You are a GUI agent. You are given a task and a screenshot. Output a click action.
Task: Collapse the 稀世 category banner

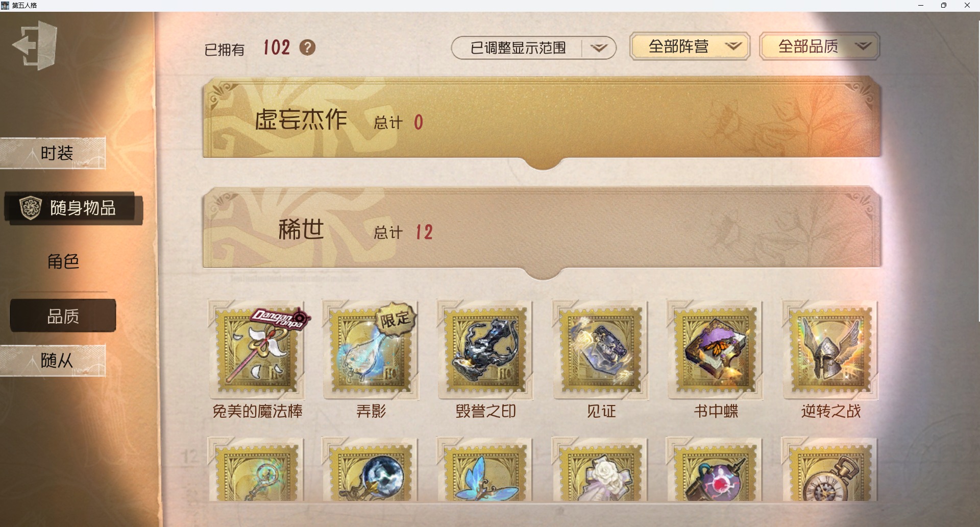point(542,229)
